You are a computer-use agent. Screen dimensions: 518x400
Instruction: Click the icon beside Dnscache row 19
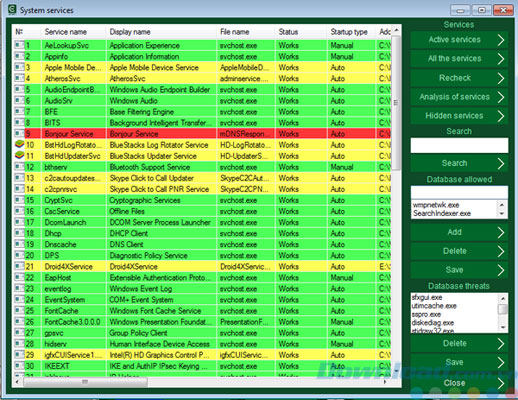[19, 244]
